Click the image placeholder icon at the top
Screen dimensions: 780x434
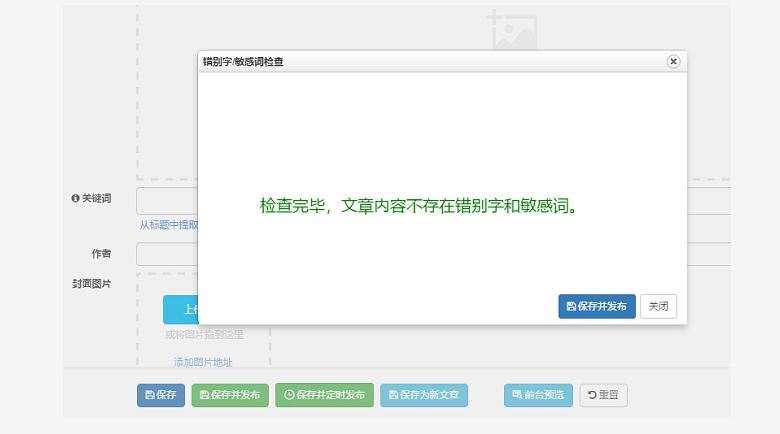point(513,30)
